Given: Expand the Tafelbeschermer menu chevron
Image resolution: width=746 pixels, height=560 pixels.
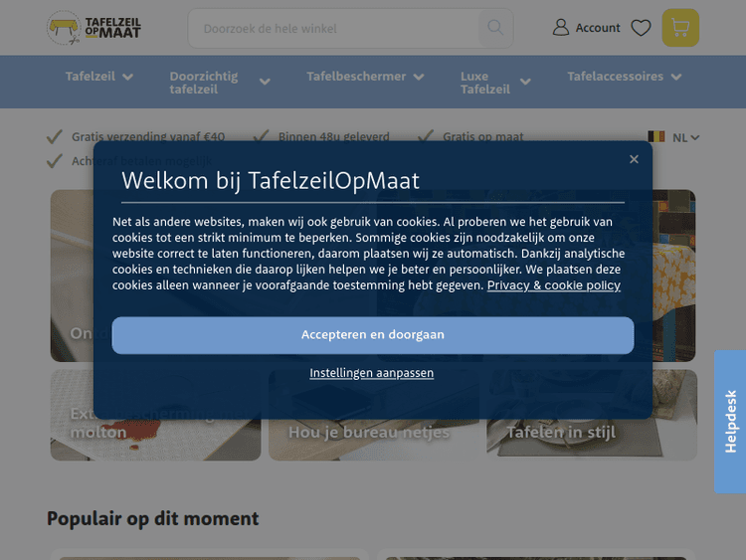Looking at the screenshot, I should pos(419,77).
